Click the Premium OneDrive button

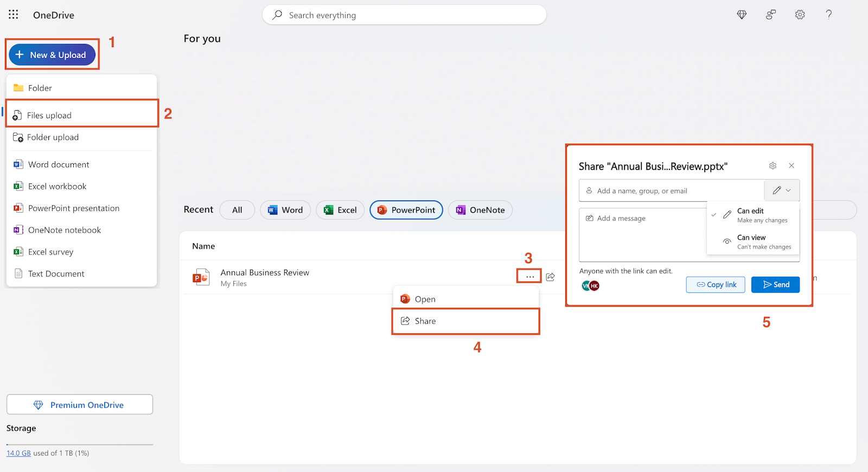[80, 405]
